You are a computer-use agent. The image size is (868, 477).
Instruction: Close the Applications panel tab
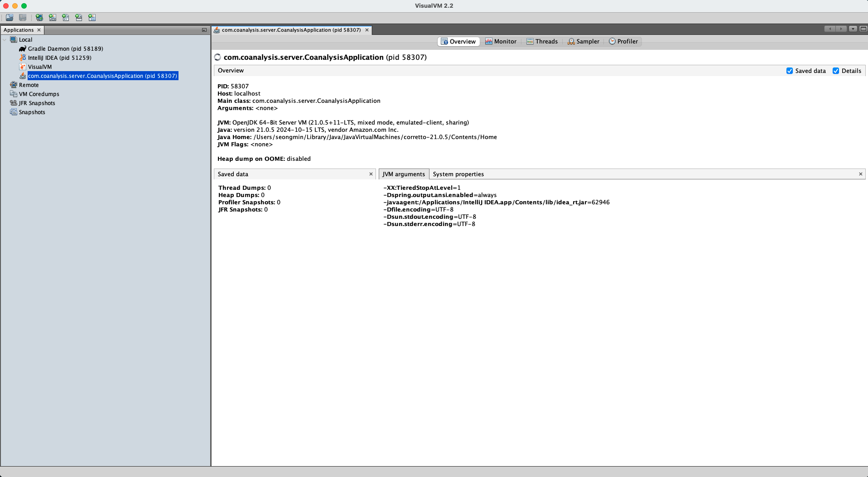coord(39,30)
